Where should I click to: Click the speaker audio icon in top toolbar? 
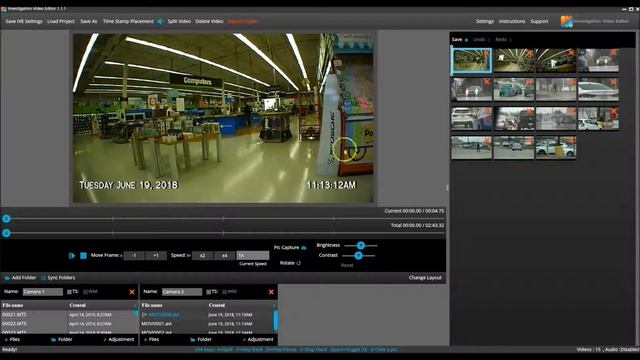click(x=160, y=21)
